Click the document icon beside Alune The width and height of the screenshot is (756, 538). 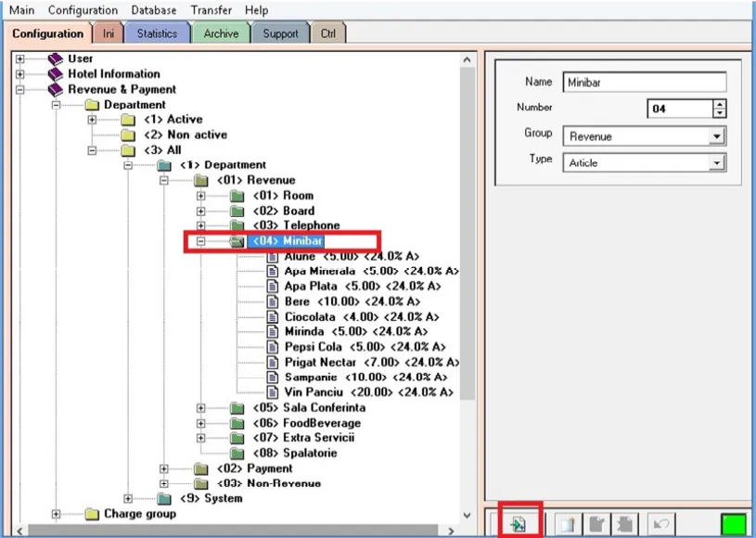pyautogui.click(x=273, y=256)
